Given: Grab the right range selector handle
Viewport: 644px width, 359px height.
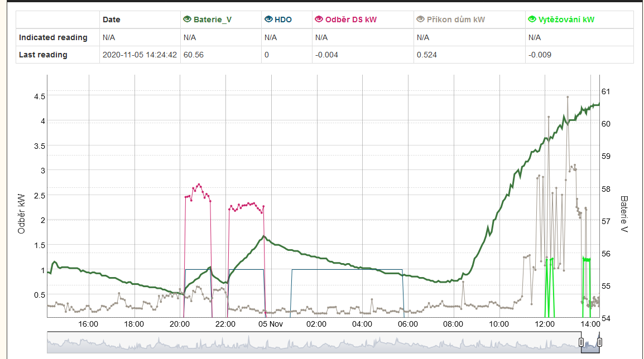Looking at the screenshot, I should tap(600, 342).
